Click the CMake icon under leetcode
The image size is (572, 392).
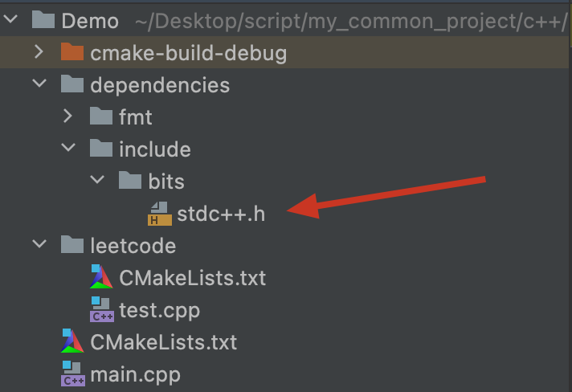pyautogui.click(x=101, y=277)
